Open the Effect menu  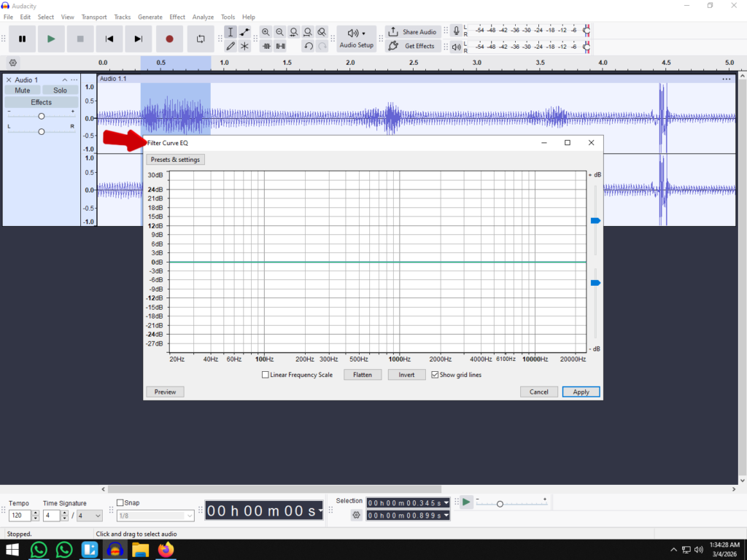[177, 17]
